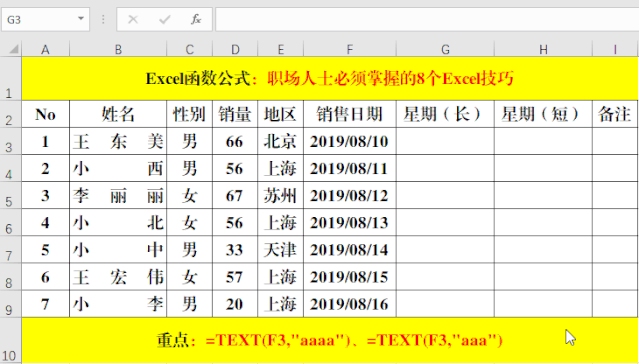Viewport: 639px width, 364px height.
Task: Click the '姓名' header cell
Action: [118, 114]
